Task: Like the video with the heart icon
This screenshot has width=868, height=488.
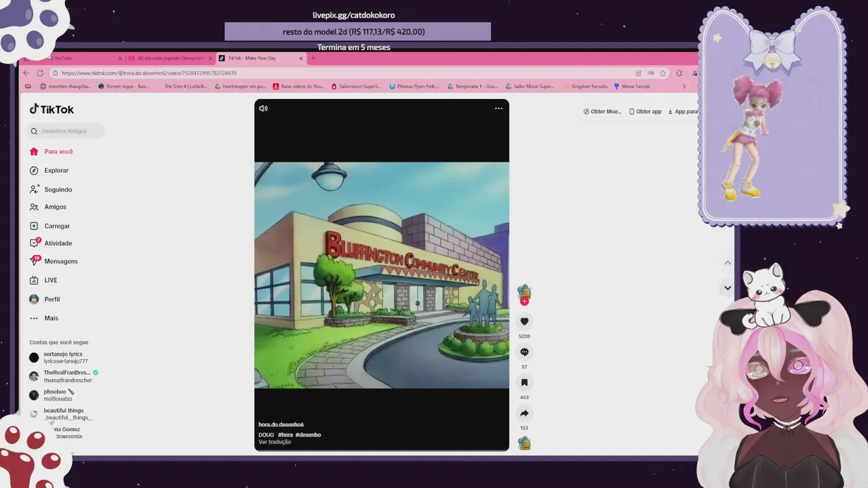Action: pos(524,321)
